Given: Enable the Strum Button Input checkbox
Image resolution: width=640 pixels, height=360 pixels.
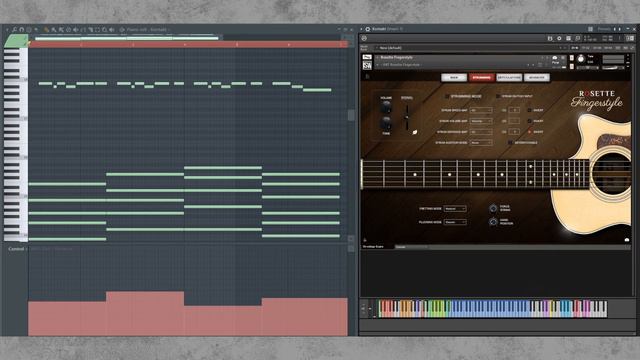Looking at the screenshot, I should coord(498,96).
